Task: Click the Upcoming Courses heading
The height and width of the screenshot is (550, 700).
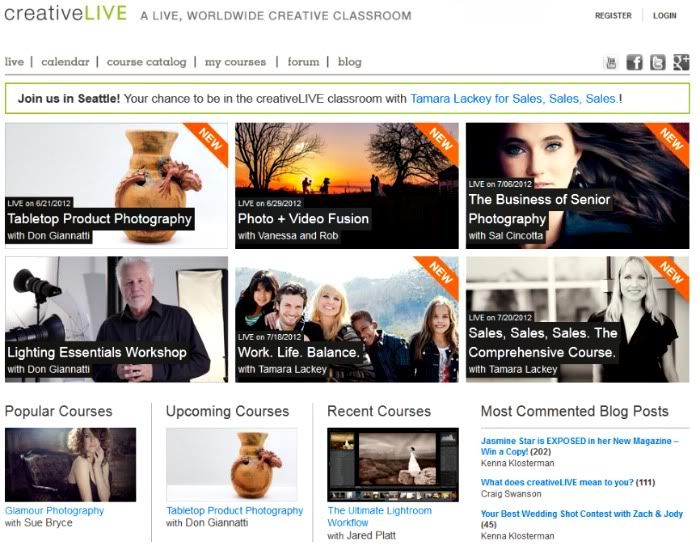Action: point(228,411)
